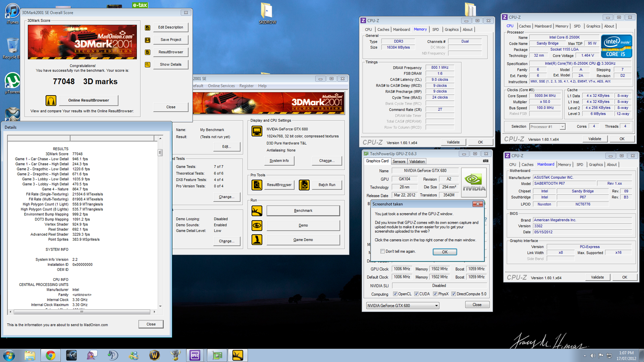Screen dimensions: 644x362
Task: Toggle the PhysX checkbox in GPU-Z
Action: 435,294
